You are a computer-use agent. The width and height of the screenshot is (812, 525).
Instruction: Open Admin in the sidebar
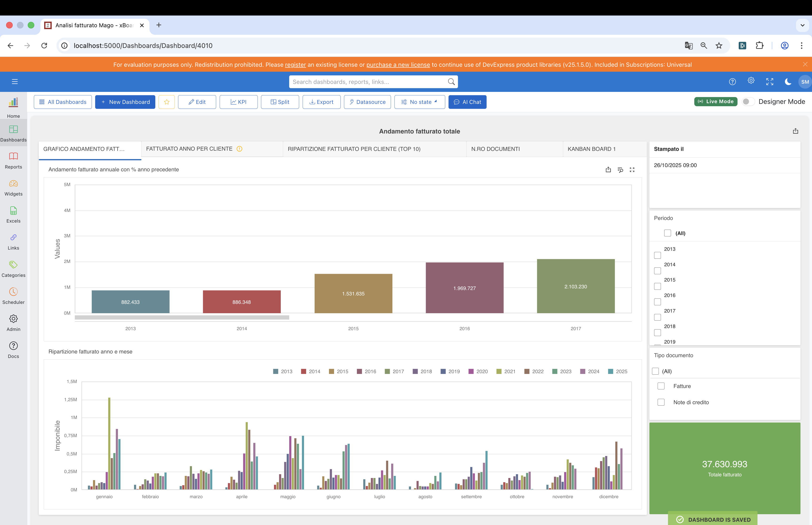[13, 322]
